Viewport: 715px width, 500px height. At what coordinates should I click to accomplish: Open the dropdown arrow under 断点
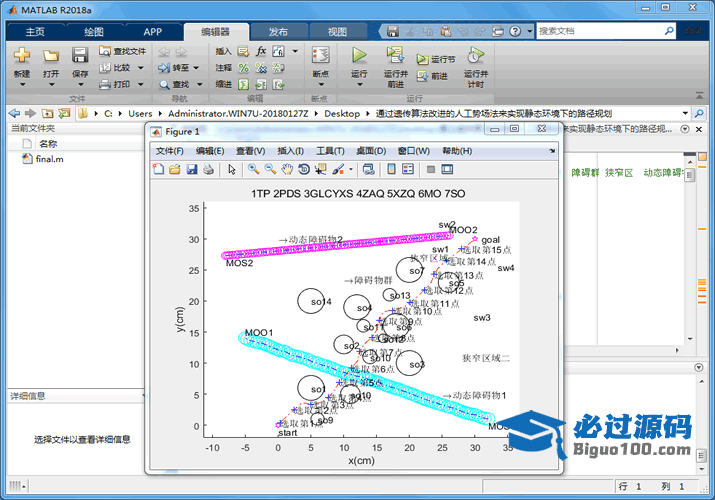click(321, 84)
